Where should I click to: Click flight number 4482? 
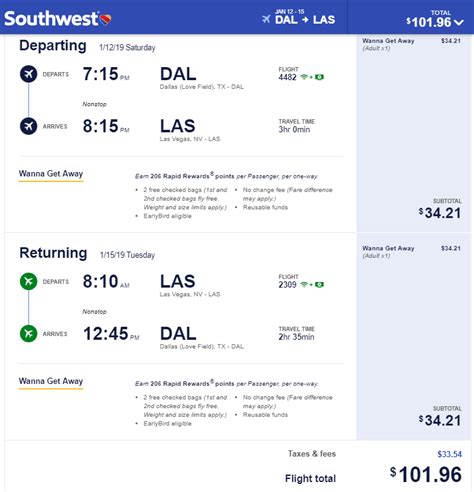click(x=287, y=77)
